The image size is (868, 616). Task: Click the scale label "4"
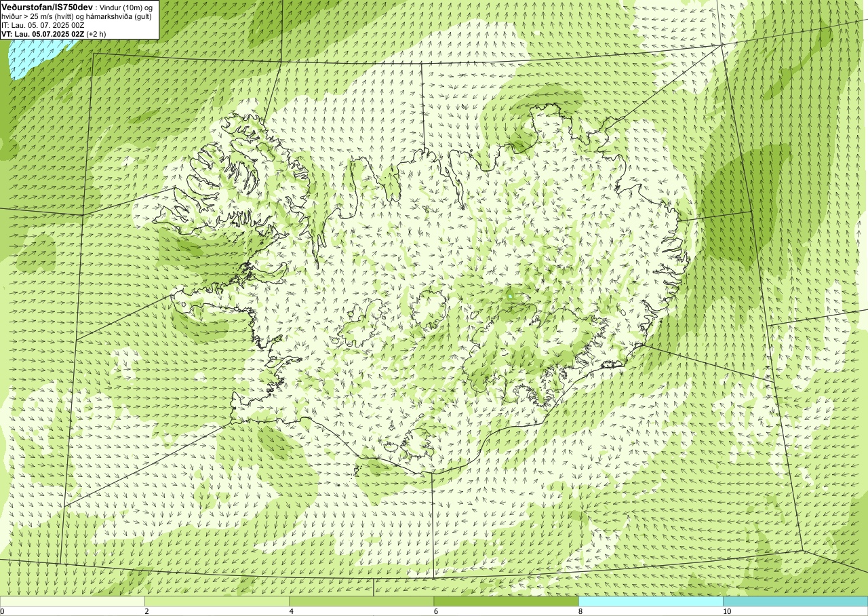pyautogui.click(x=292, y=611)
